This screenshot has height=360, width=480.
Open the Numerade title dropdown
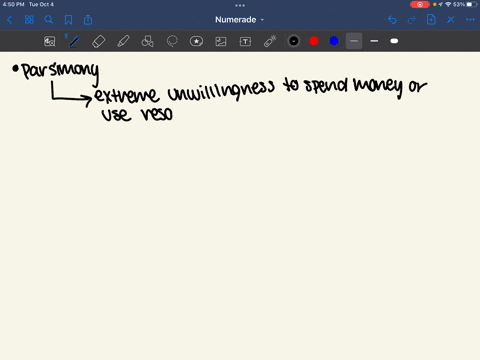(239, 20)
